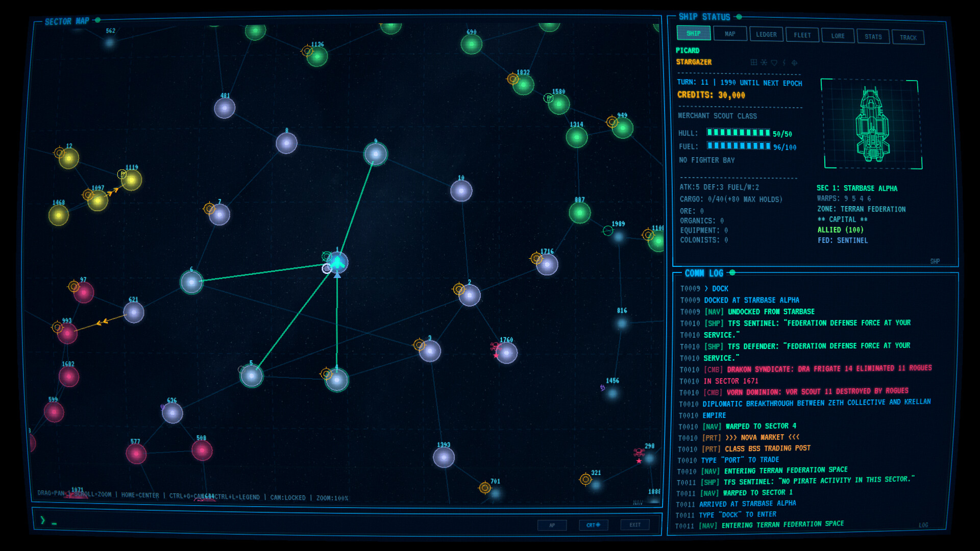
Task: Click the CREDITS: 30,000 readout
Action: click(x=711, y=95)
